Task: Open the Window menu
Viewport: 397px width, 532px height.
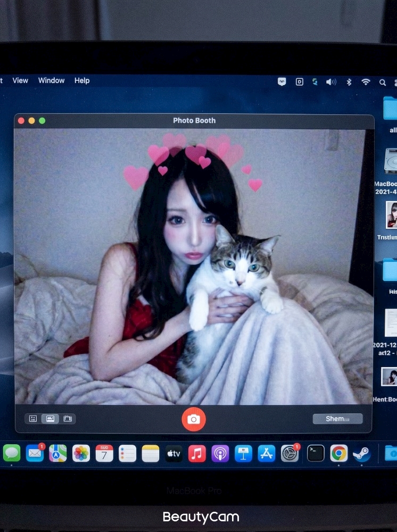Action: point(51,80)
